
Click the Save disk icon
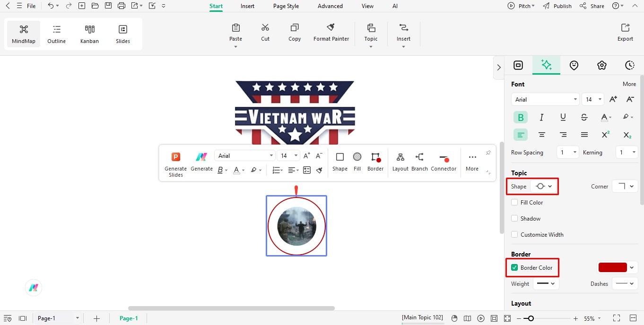click(x=108, y=6)
